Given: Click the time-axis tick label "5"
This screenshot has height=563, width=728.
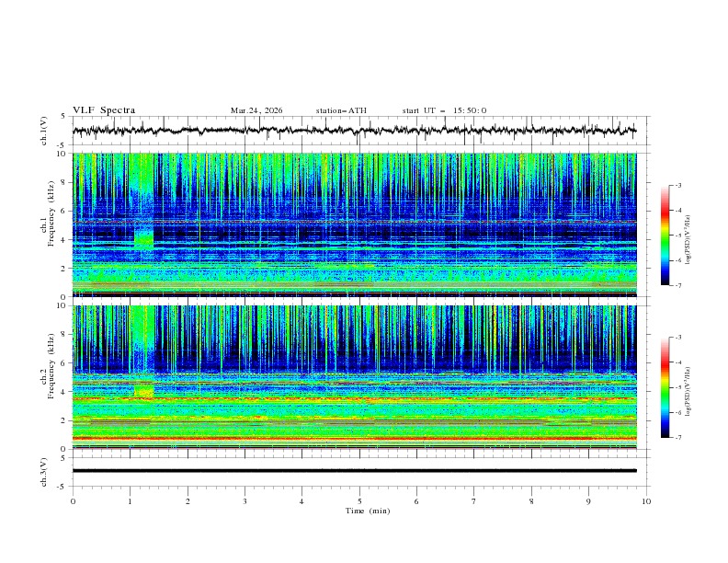Looking at the screenshot, I should coord(359,501).
